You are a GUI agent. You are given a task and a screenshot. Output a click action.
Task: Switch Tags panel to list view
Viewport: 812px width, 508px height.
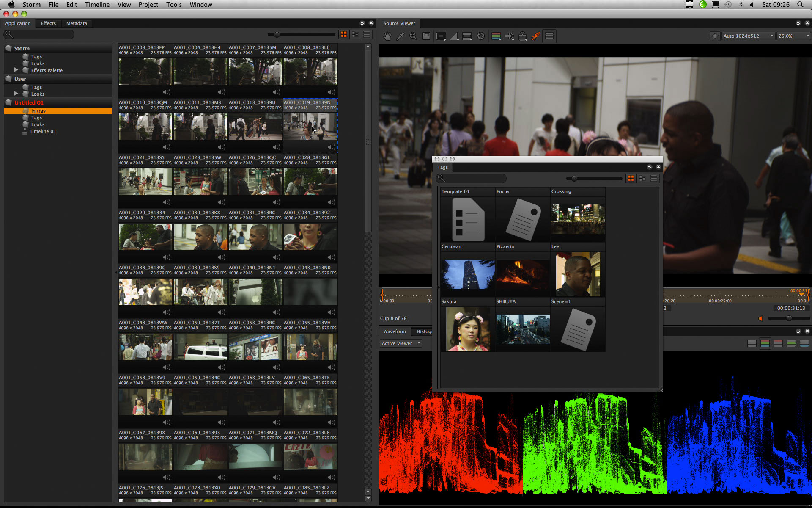653,179
